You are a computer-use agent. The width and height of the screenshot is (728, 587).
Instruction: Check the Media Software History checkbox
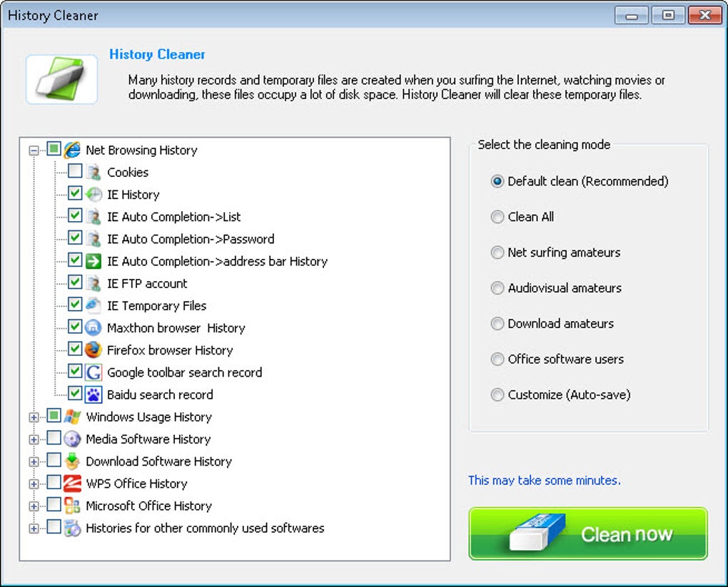pyautogui.click(x=54, y=438)
